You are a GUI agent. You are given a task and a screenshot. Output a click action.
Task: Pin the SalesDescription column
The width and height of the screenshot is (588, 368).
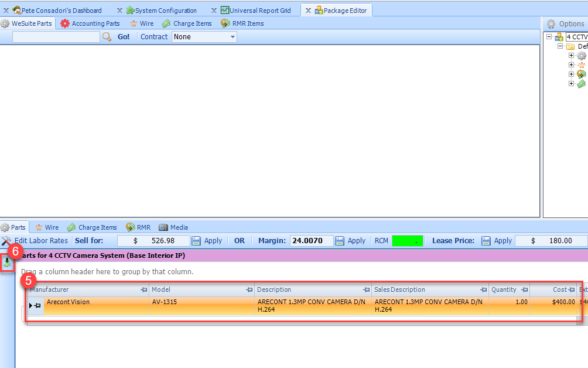(x=483, y=290)
